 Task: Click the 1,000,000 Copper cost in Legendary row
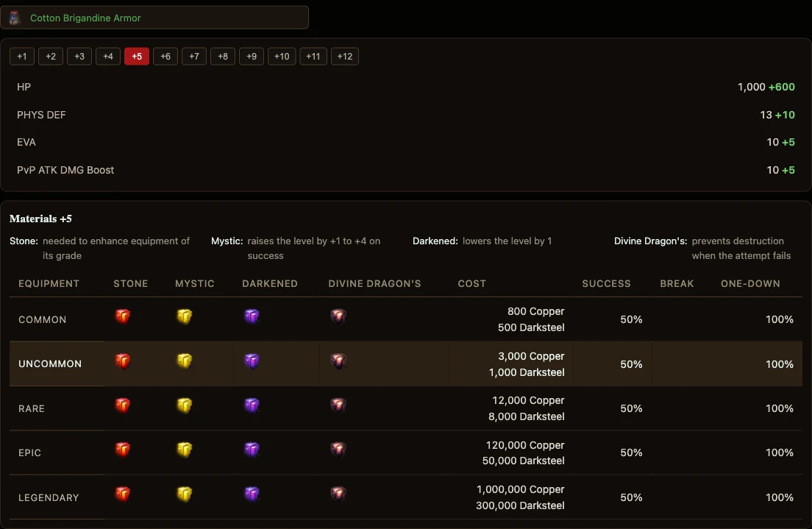521,489
